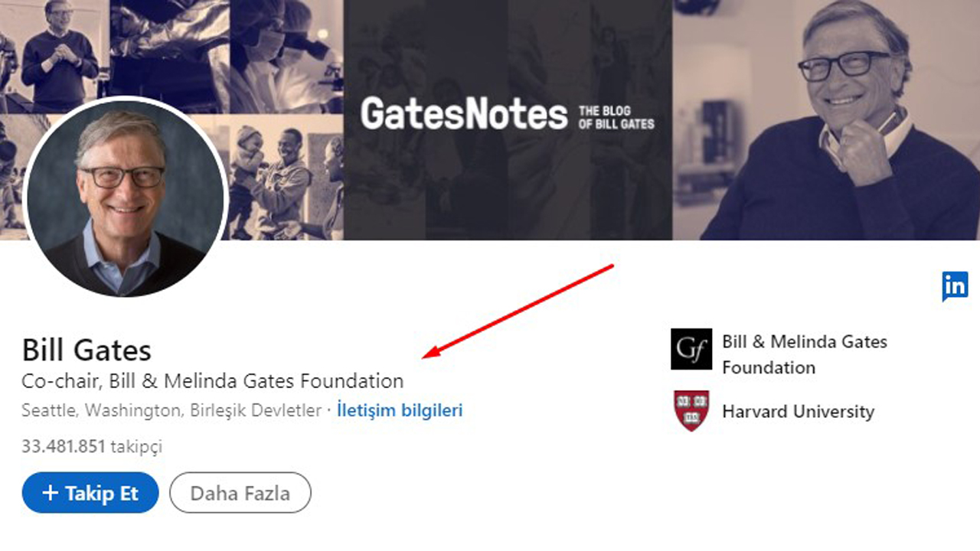The image size is (980, 551).
Task: Click the follower count 33.481.851 takipçi
Action: [x=92, y=446]
